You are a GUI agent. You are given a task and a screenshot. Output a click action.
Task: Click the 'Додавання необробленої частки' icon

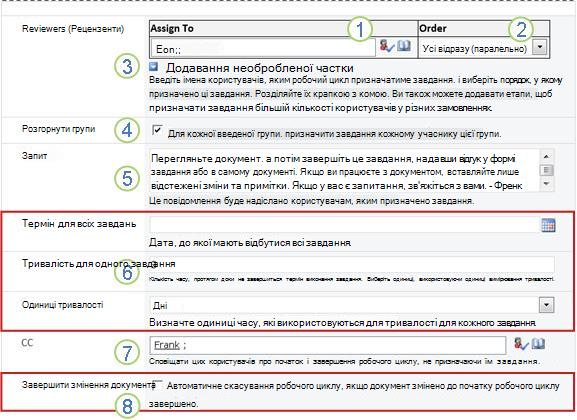pyautogui.click(x=153, y=67)
